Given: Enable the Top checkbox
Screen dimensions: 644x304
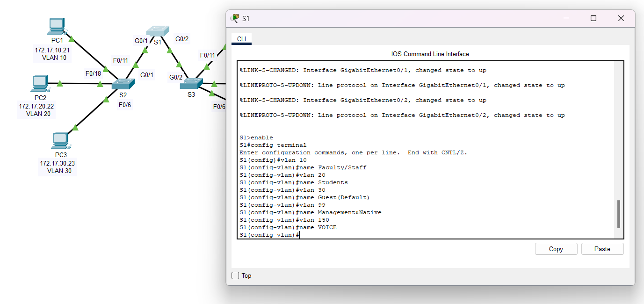Looking at the screenshot, I should click(x=235, y=275).
